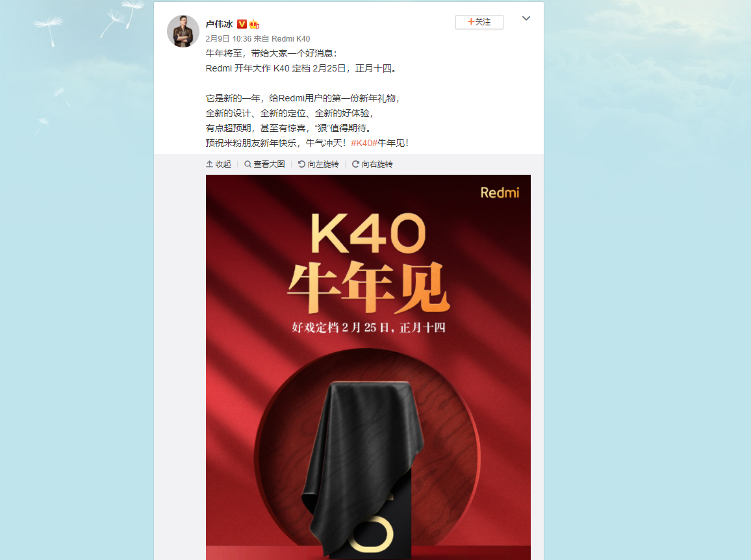Image resolution: width=751 pixels, height=560 pixels.
Task: Choose 向左旋转 to rotate the image left
Action: (x=324, y=164)
